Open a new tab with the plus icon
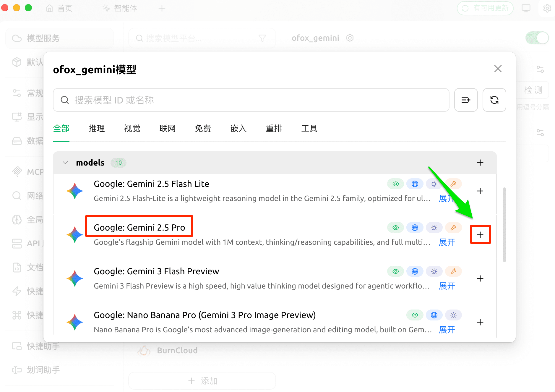This screenshot has width=555, height=392. click(162, 8)
